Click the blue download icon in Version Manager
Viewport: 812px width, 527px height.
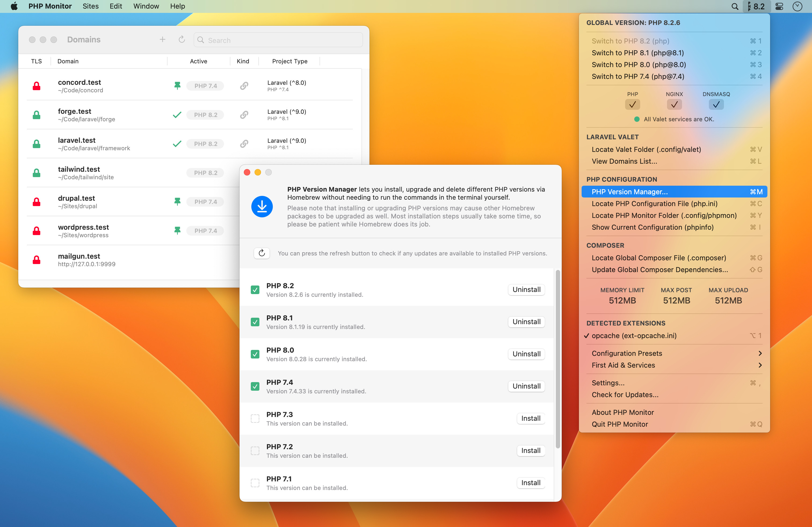262,206
